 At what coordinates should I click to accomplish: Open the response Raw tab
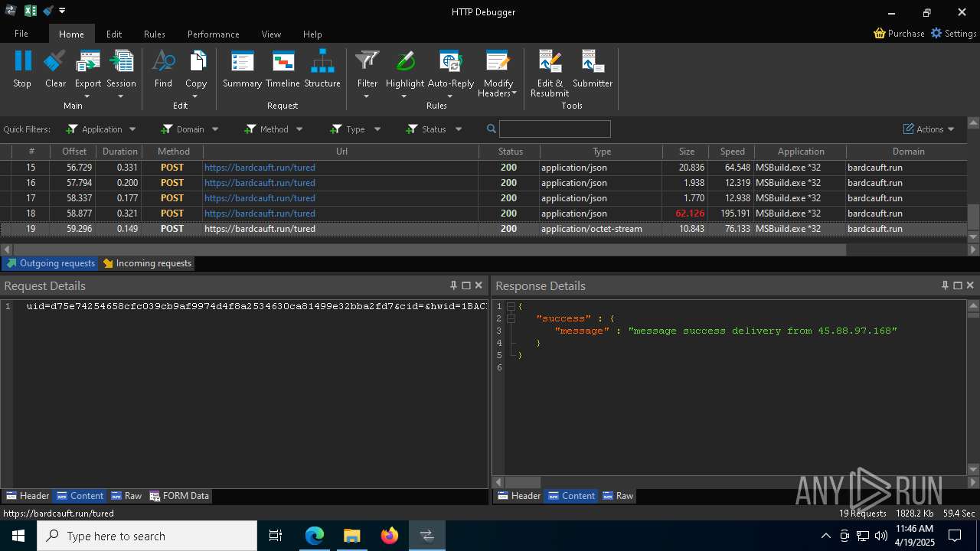618,496
